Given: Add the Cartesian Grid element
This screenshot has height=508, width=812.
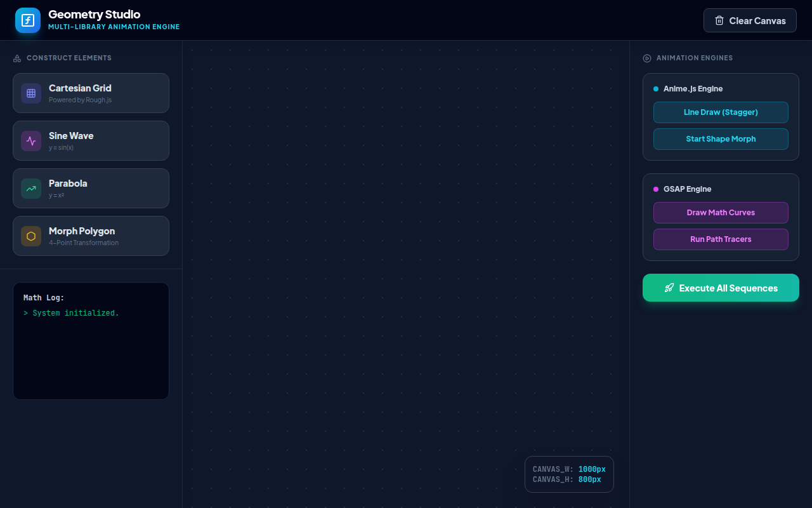Looking at the screenshot, I should pos(91,93).
